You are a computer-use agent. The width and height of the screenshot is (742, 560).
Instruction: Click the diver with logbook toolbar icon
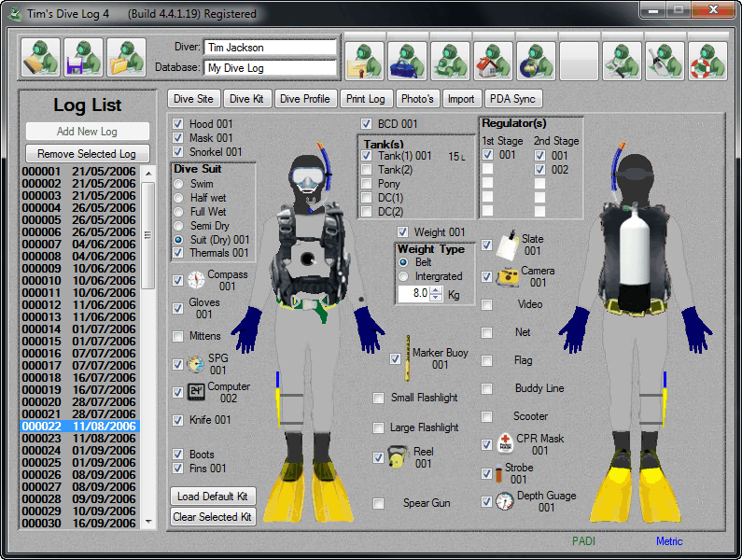(40, 57)
